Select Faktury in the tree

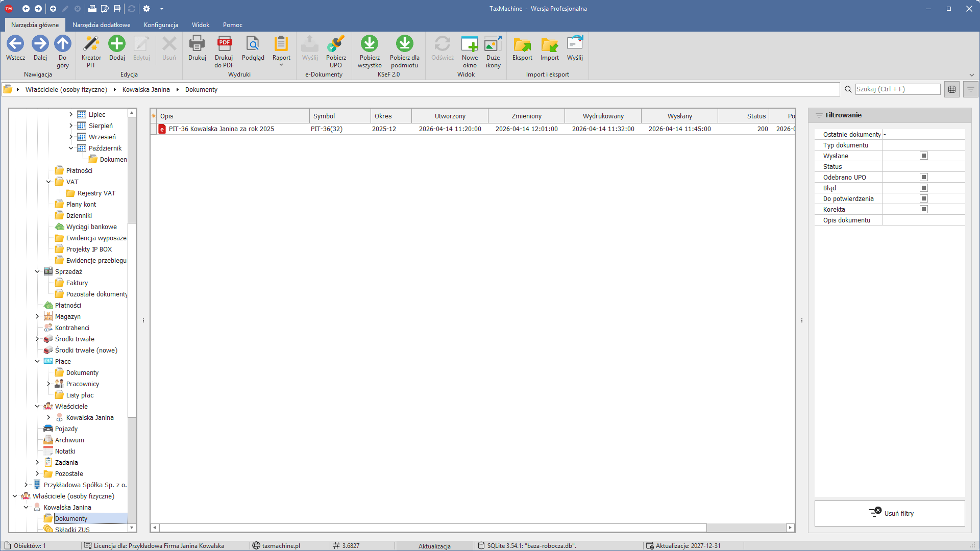click(x=77, y=283)
